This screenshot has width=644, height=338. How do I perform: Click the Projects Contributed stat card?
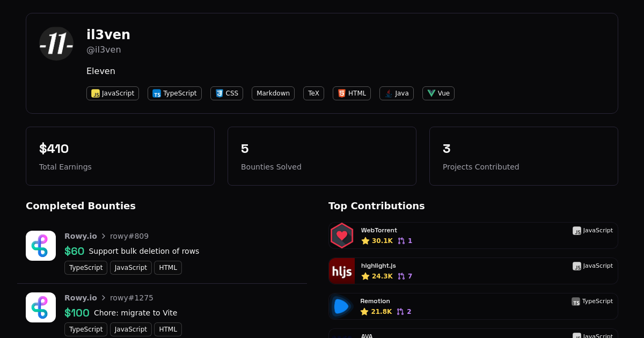click(523, 156)
